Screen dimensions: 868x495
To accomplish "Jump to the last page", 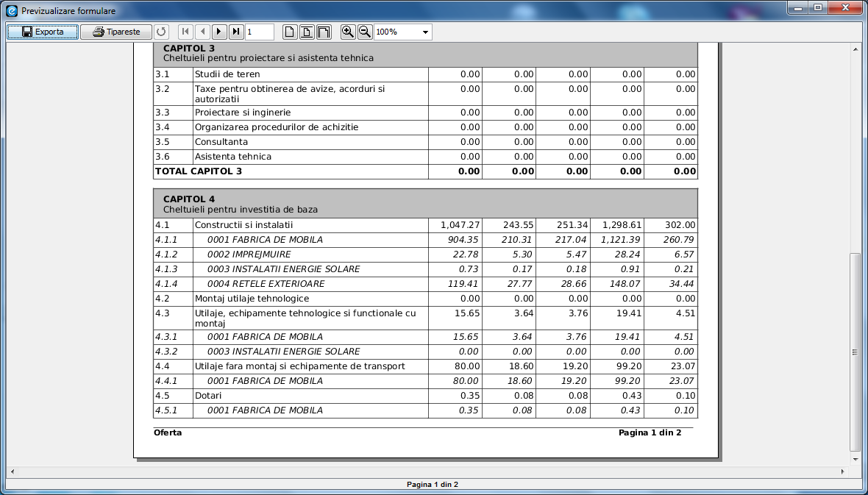I will tap(236, 32).
